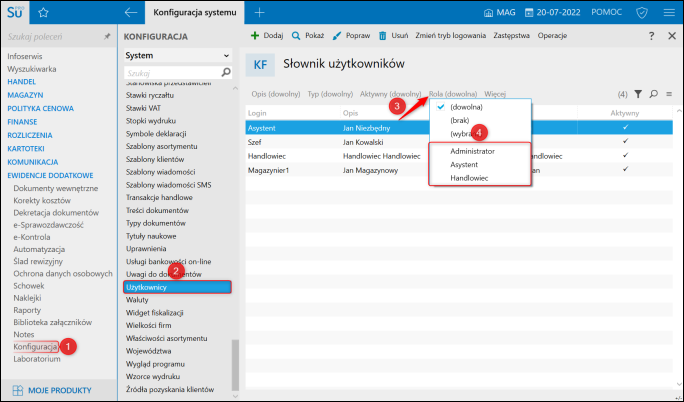The width and height of the screenshot is (684, 402).
Task: Click the Zastępstwa button
Action: click(x=511, y=36)
